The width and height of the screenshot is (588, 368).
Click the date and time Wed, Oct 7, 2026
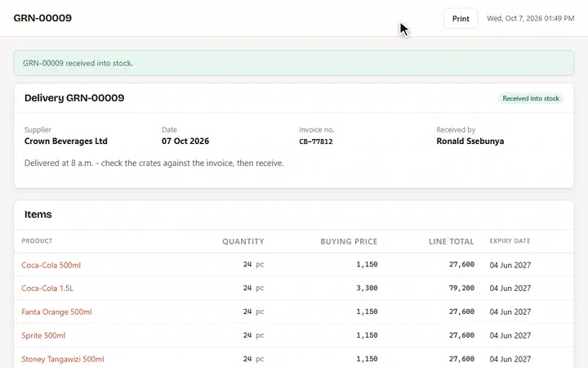tap(530, 18)
